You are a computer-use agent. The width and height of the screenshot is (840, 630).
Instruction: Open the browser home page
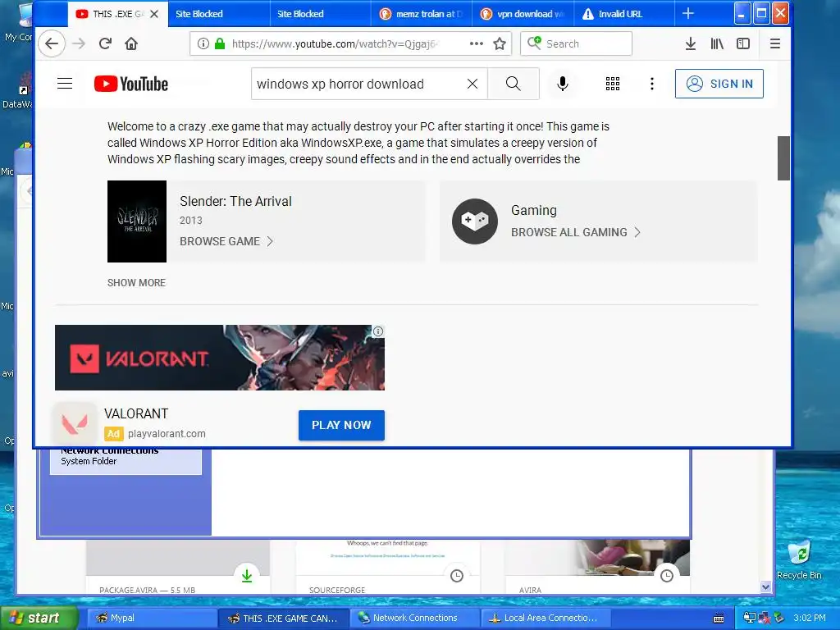pyautogui.click(x=131, y=44)
